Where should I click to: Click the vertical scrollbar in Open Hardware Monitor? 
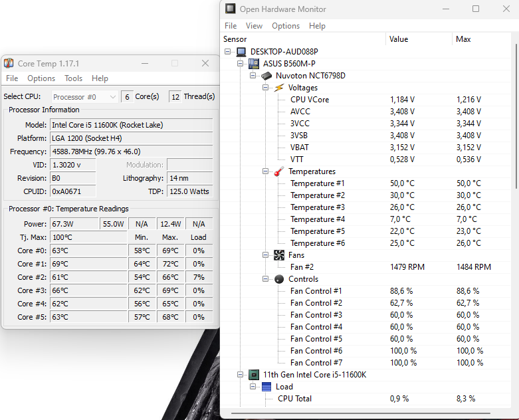[516, 117]
